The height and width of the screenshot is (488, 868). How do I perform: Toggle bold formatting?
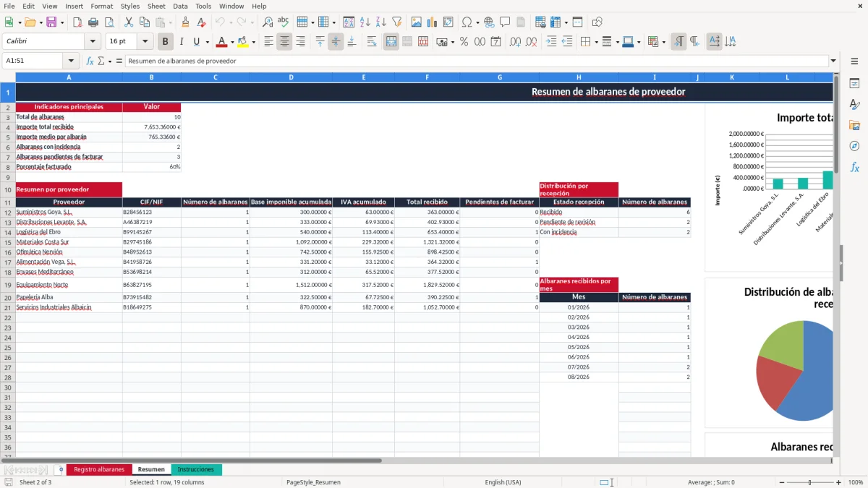click(x=166, y=42)
